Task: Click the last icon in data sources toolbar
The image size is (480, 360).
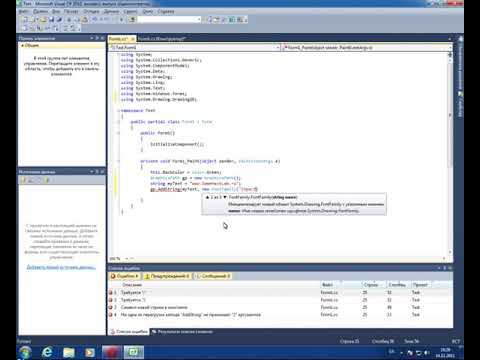Action: 46,180
